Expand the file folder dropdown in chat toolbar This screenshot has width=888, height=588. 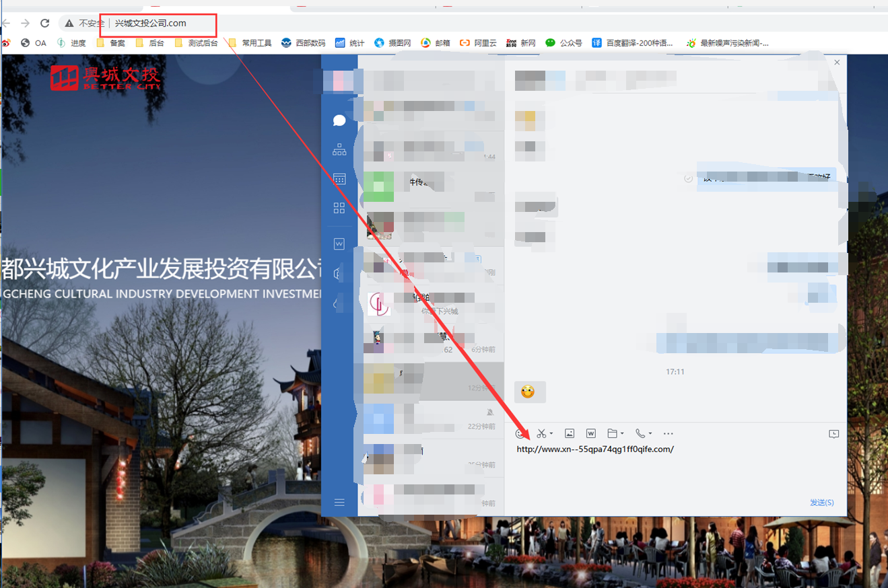click(622, 434)
